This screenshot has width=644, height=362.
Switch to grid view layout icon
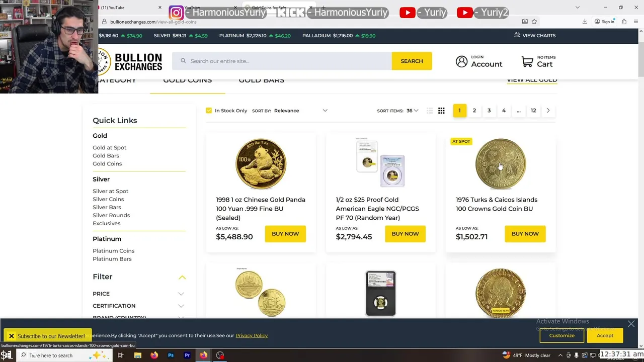pos(441,111)
